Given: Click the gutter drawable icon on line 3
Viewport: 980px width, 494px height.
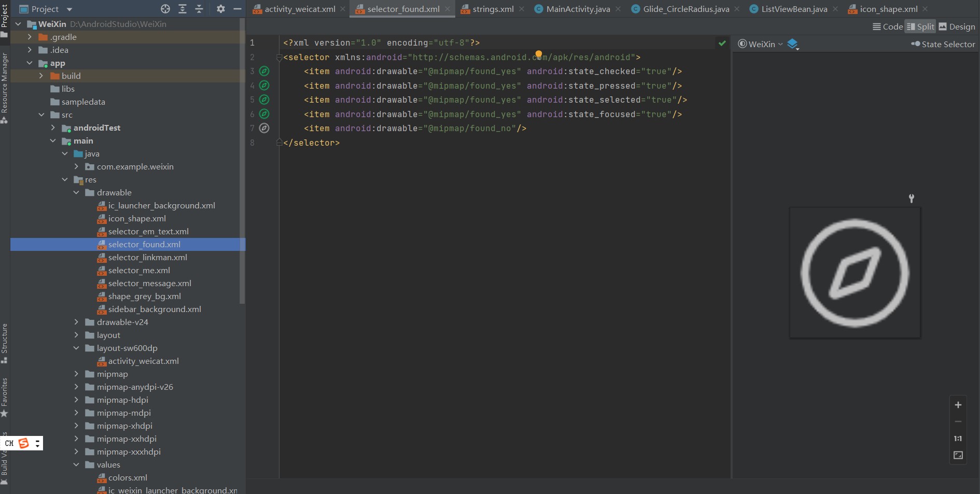Looking at the screenshot, I should point(264,71).
